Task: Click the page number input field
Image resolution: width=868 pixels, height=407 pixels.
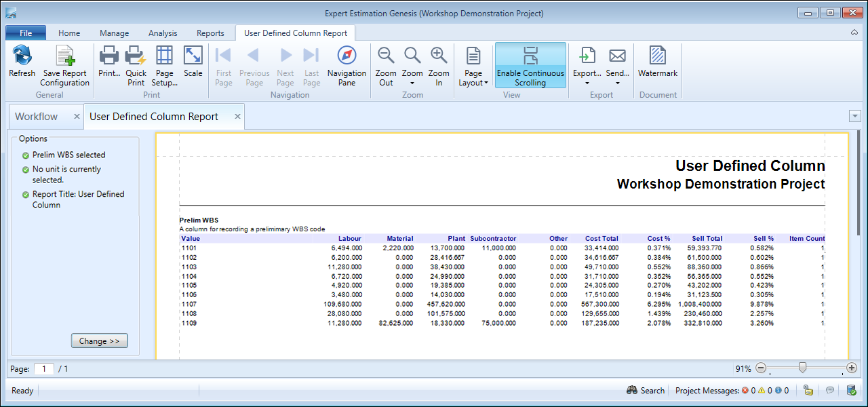Action: pyautogui.click(x=44, y=369)
